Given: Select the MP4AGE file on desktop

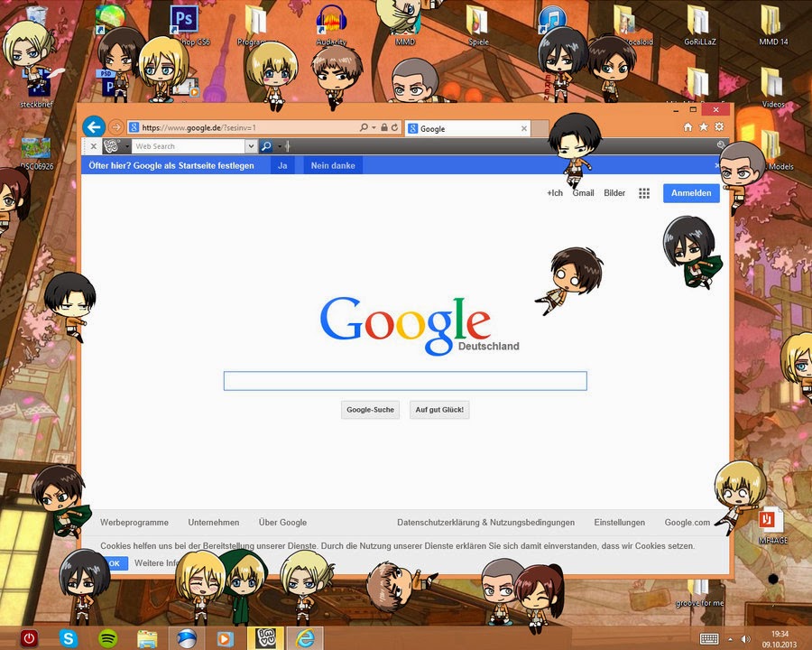Looking at the screenshot, I should [772, 525].
